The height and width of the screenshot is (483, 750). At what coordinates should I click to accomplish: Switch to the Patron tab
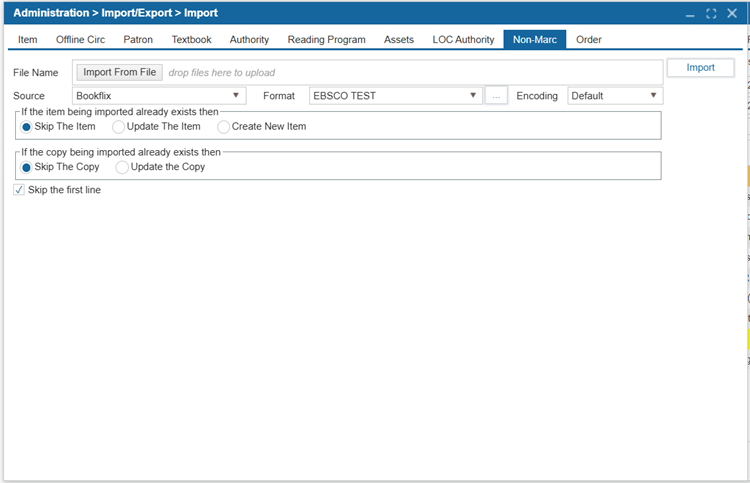click(x=138, y=40)
